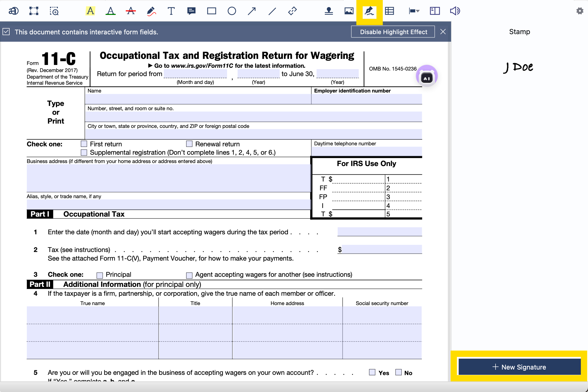Click the first Year period field
This screenshot has width=588, height=392.
[259, 74]
